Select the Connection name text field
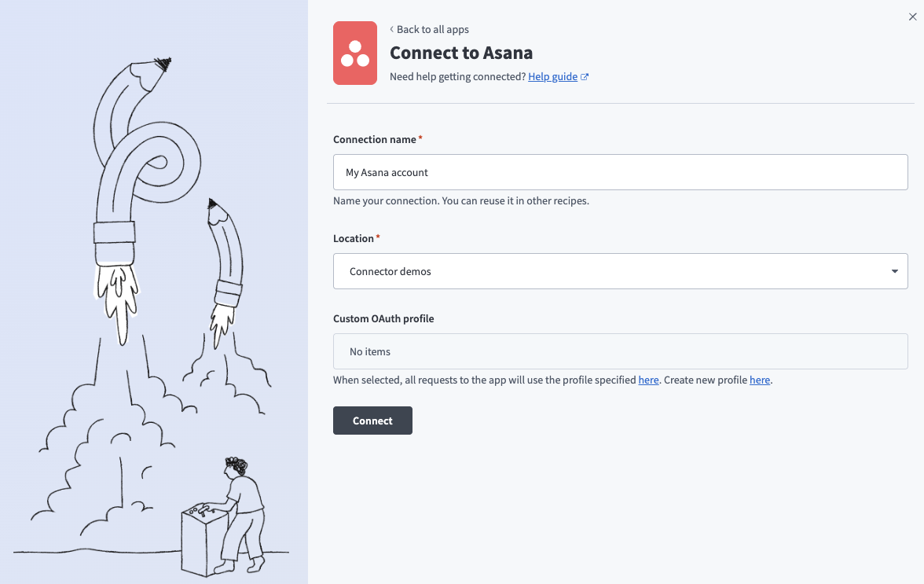Screen dimensions: 924x584 click(x=620, y=171)
